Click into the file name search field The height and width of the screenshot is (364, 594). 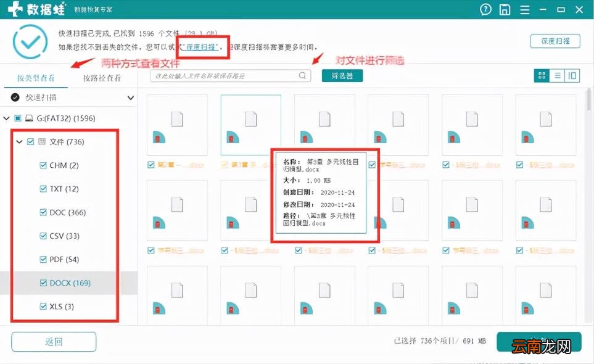(230, 76)
